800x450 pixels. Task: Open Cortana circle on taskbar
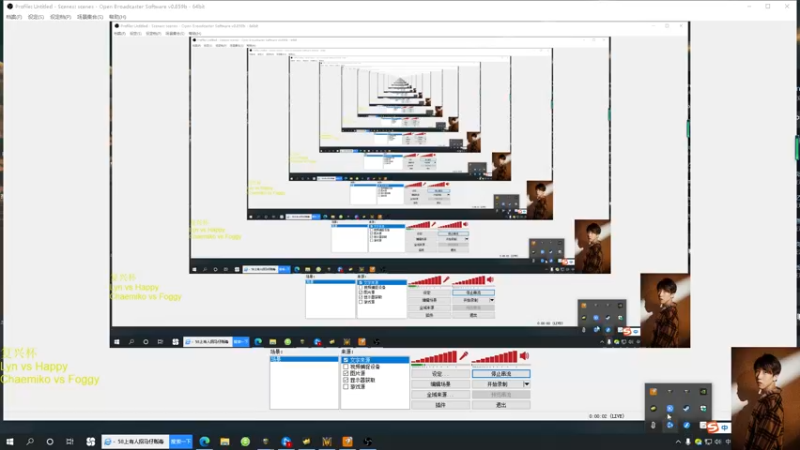click(49, 441)
